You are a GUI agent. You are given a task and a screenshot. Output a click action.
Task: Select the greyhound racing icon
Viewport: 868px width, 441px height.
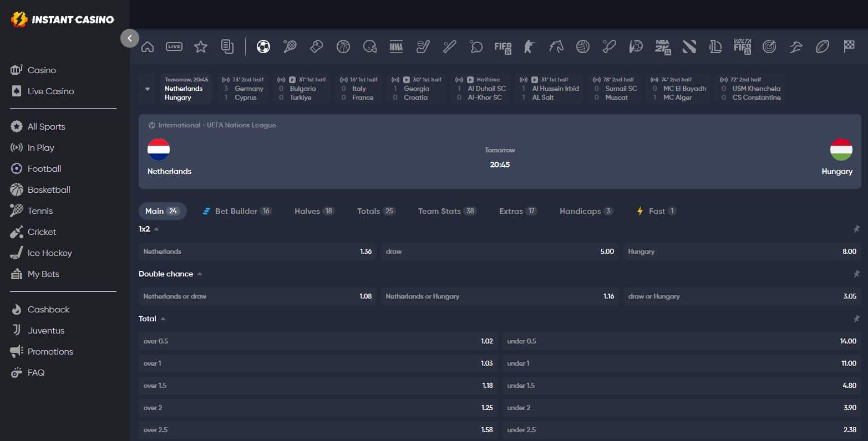[796, 47]
